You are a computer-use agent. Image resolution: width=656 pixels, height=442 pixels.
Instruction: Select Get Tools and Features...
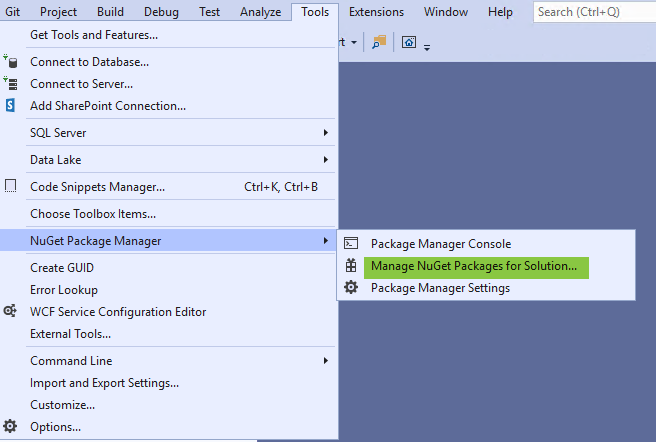[169, 35]
